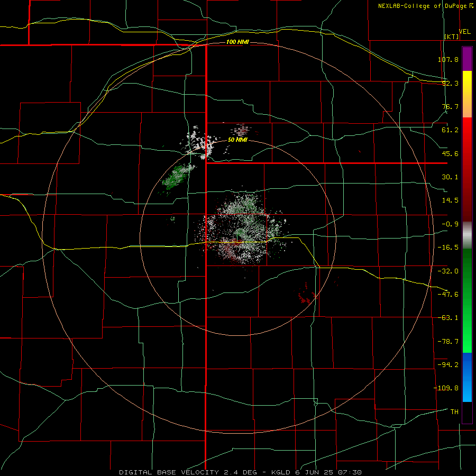Click the -0.9 velocity scale value
Screen dimensions: 476x476
click(450, 224)
